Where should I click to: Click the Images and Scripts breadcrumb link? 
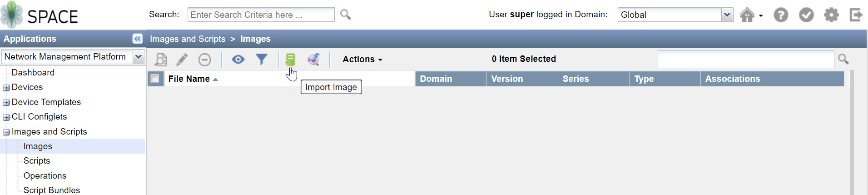pyautogui.click(x=188, y=39)
